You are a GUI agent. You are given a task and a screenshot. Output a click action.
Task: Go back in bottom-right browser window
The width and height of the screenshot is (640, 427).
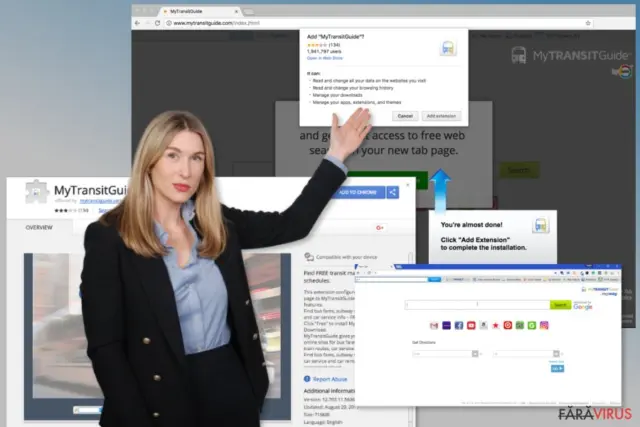[359, 273]
